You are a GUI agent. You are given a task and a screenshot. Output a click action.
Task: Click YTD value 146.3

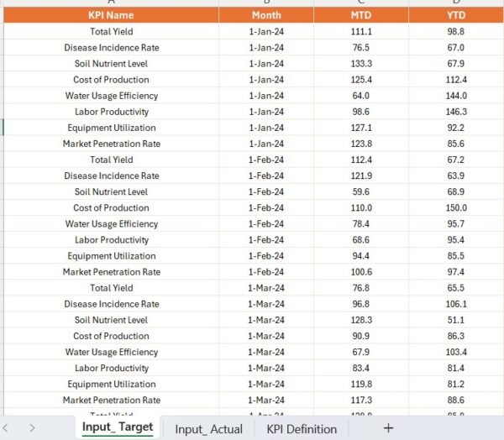(x=456, y=112)
